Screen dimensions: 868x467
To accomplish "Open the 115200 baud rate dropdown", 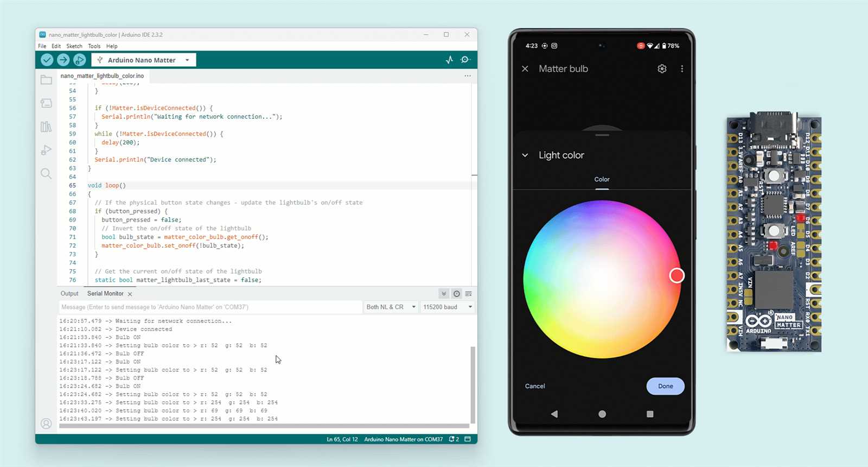I will coord(448,307).
